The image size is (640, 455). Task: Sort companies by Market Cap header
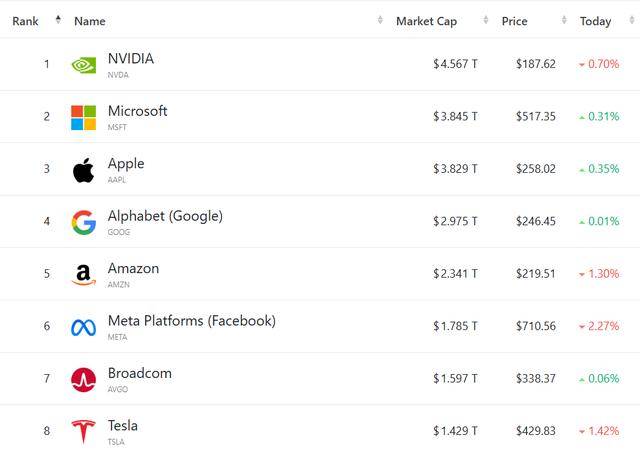point(426,21)
